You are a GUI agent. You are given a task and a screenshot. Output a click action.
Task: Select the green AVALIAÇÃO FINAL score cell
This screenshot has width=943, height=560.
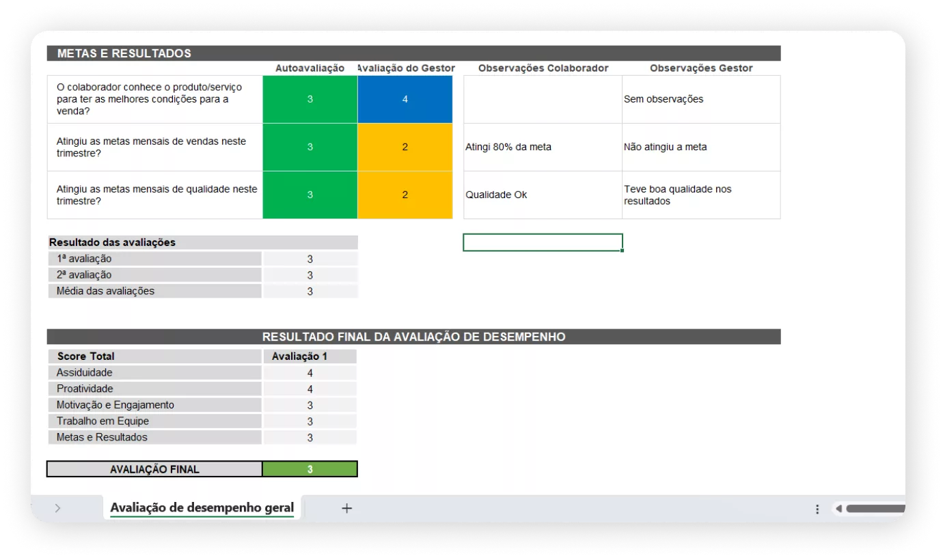coord(310,469)
